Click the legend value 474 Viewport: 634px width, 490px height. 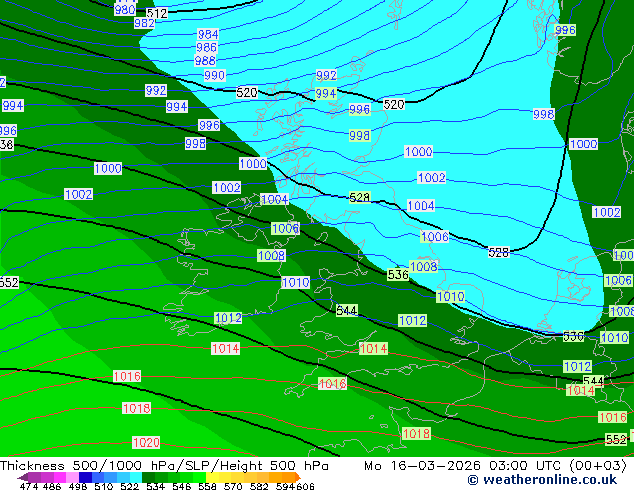tap(29, 486)
